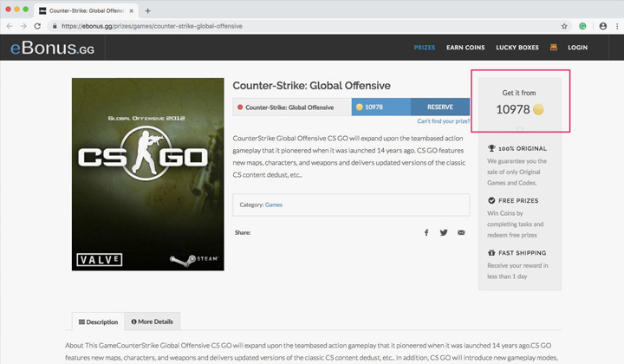Switch to the More Details tab
This screenshot has width=624, height=364.
click(x=152, y=322)
